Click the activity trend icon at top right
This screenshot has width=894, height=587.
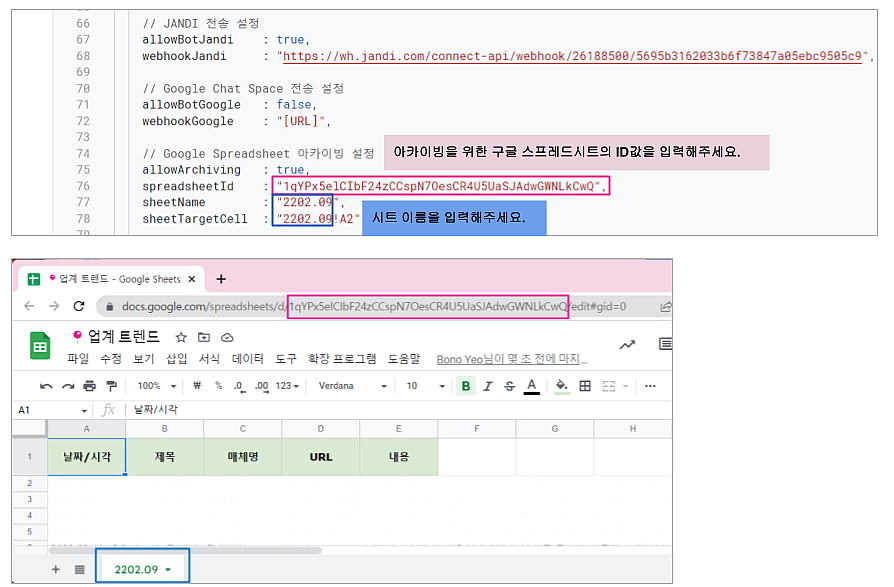(627, 345)
